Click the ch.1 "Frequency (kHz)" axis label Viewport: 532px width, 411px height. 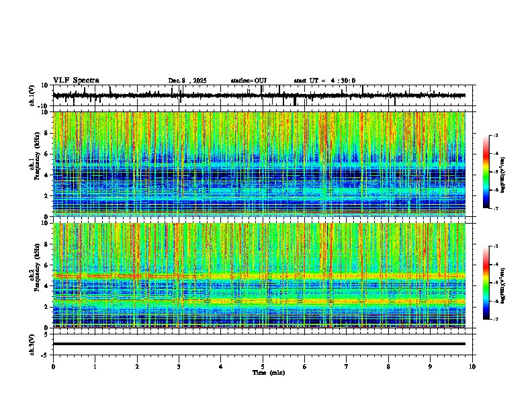click(x=37, y=156)
